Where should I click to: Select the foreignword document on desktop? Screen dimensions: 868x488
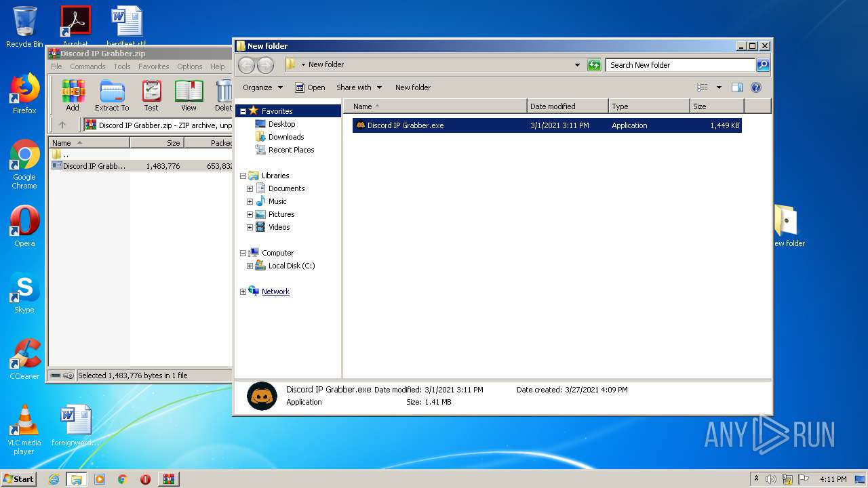point(75,426)
